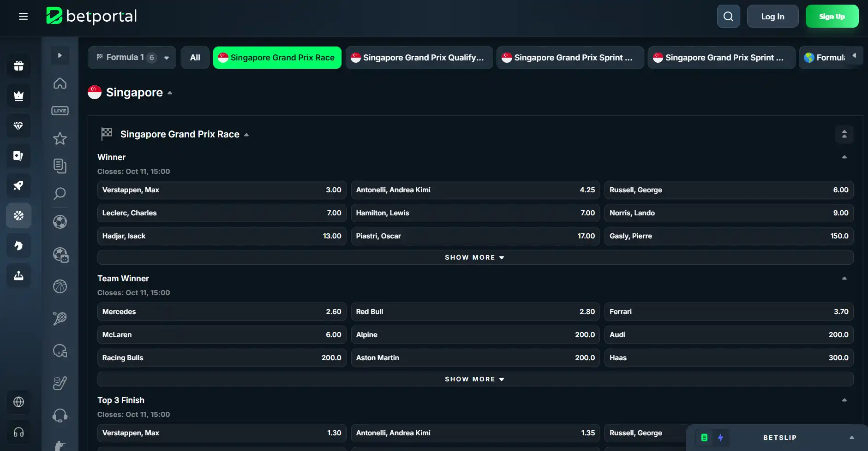Show more Team Winner options
This screenshot has width=868, height=451.
[475, 379]
